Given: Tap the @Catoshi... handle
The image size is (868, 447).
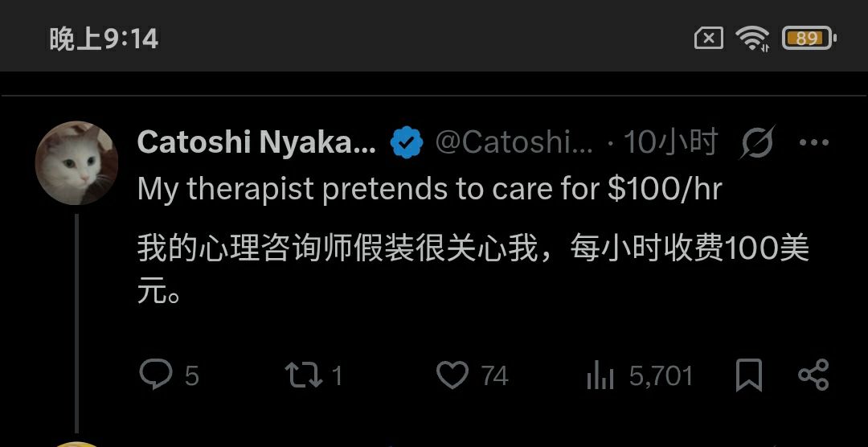Looking at the screenshot, I should point(514,142).
